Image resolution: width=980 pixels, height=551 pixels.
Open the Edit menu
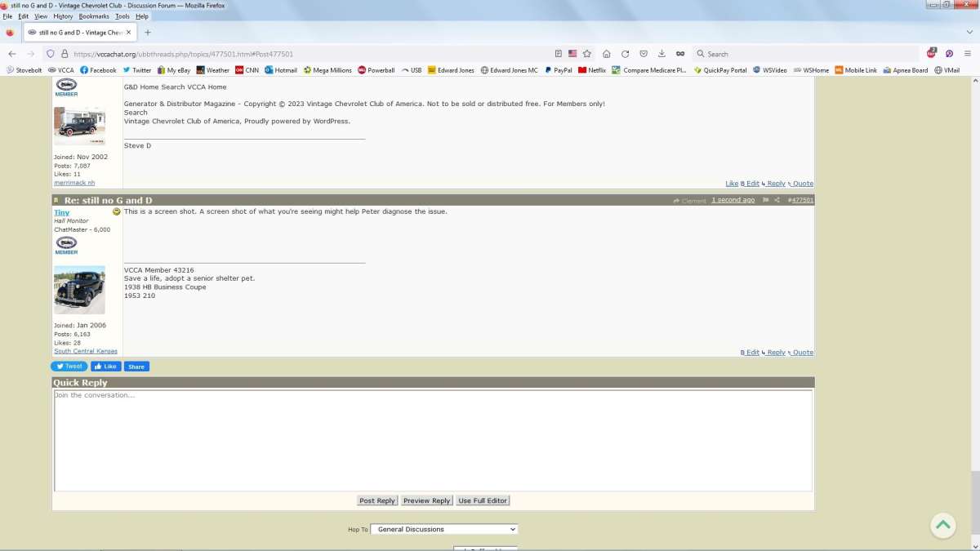[x=24, y=16]
